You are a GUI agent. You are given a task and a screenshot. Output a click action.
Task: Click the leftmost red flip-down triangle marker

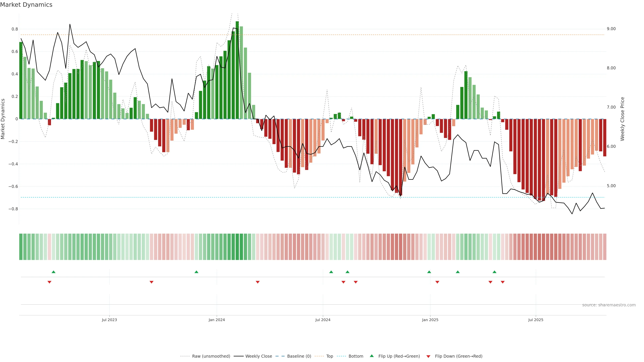coord(49,282)
